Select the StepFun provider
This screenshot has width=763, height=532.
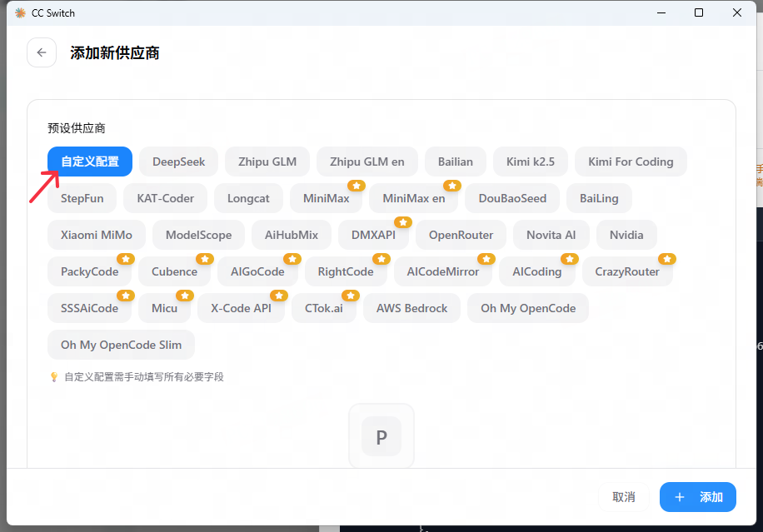[82, 198]
